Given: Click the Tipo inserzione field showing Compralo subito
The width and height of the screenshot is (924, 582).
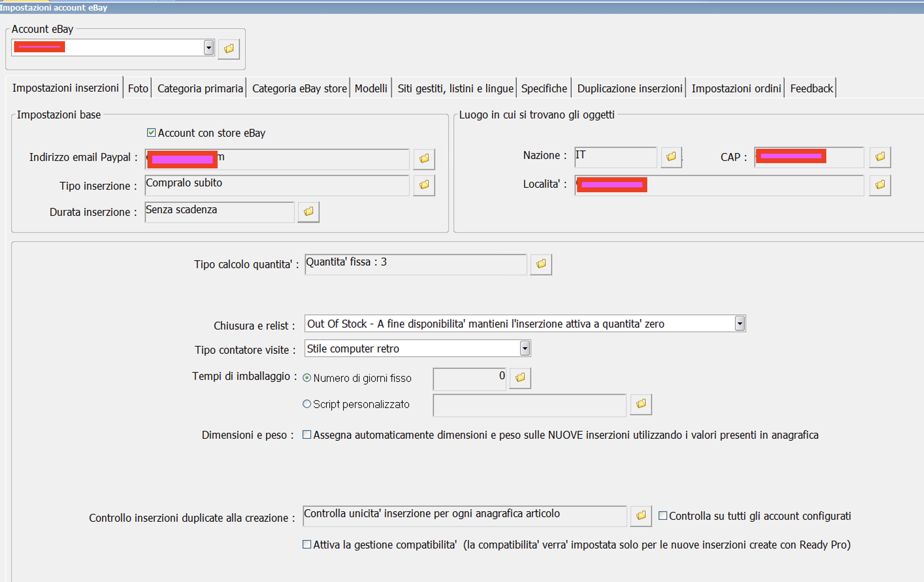Looking at the screenshot, I should pyautogui.click(x=277, y=185).
